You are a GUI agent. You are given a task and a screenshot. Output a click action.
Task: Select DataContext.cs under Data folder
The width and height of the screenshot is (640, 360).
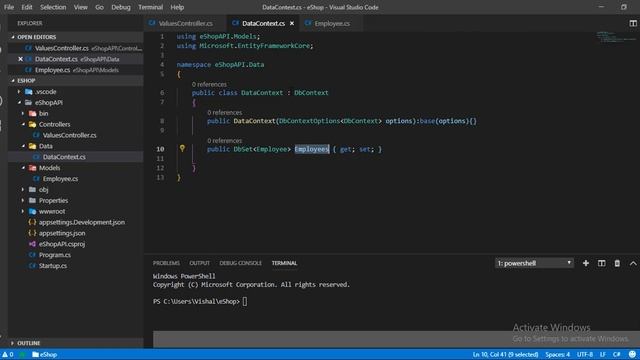pyautogui.click(x=76, y=157)
